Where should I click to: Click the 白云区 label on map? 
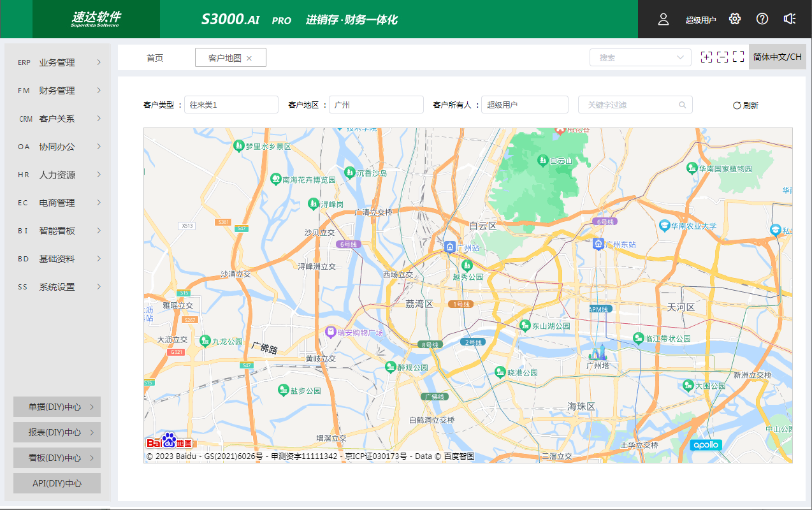point(482,226)
